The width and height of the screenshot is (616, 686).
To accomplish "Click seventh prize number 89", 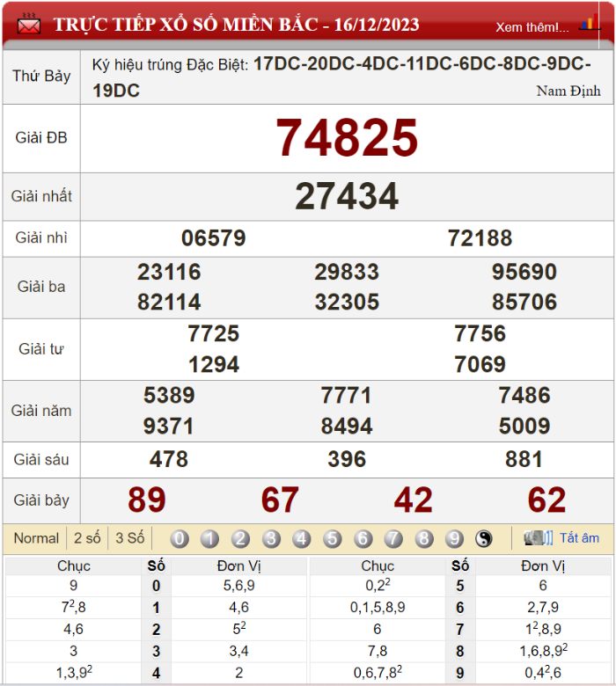I will pos(147,500).
